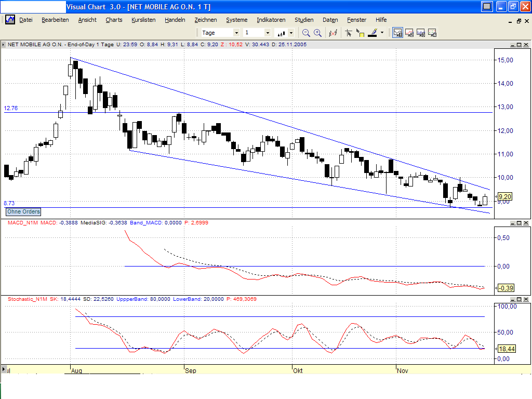Select chart window 1 icon

(x=397, y=32)
